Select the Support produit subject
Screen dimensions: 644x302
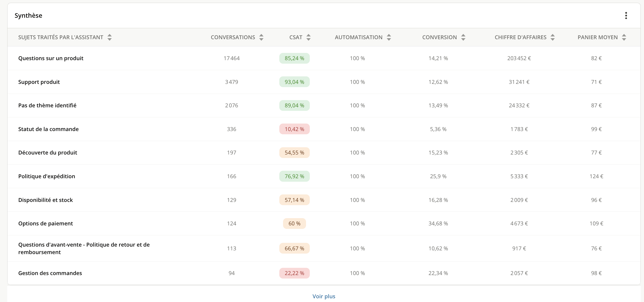pyautogui.click(x=39, y=82)
